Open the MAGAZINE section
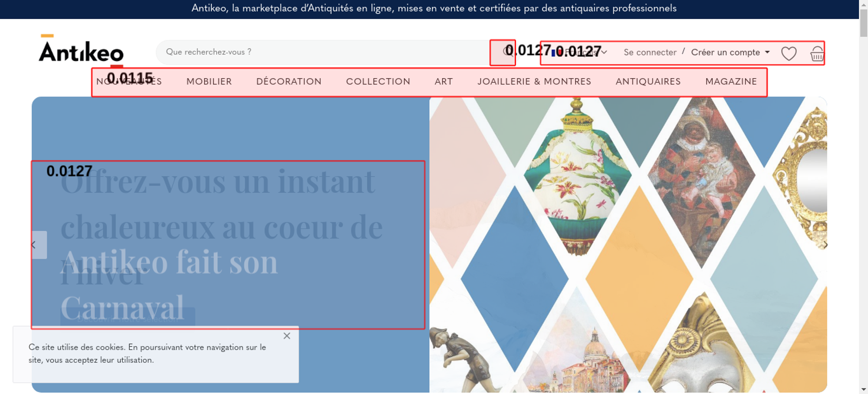This screenshot has width=868, height=394. click(731, 82)
